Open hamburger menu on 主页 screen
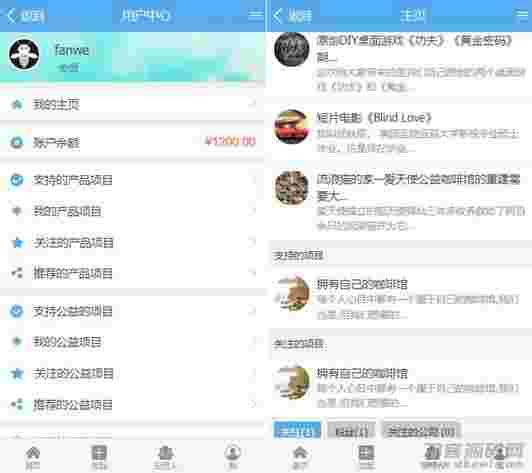Image resolution: width=532 pixels, height=473 pixels. [x=522, y=14]
